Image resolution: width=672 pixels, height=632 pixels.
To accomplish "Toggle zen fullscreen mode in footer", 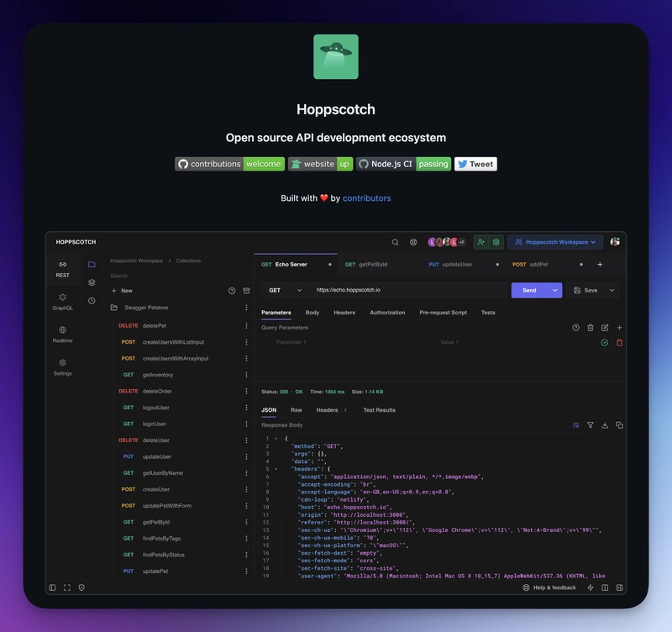I will pos(67,587).
